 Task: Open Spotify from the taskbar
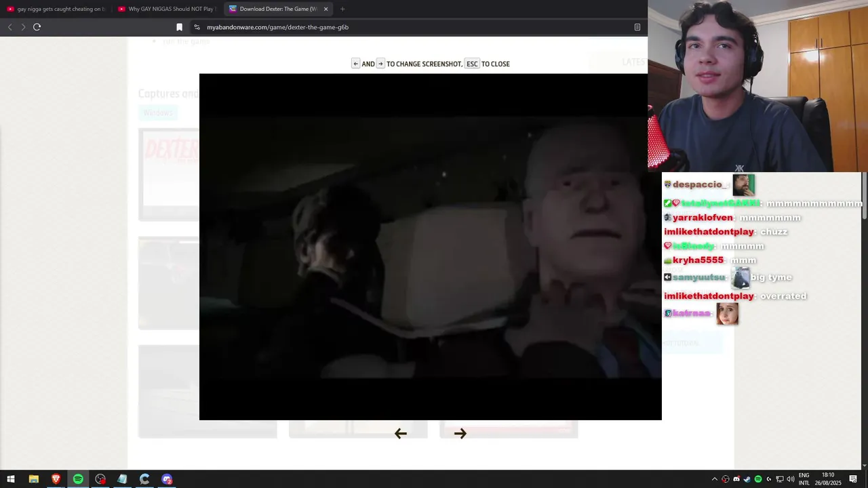click(78, 479)
